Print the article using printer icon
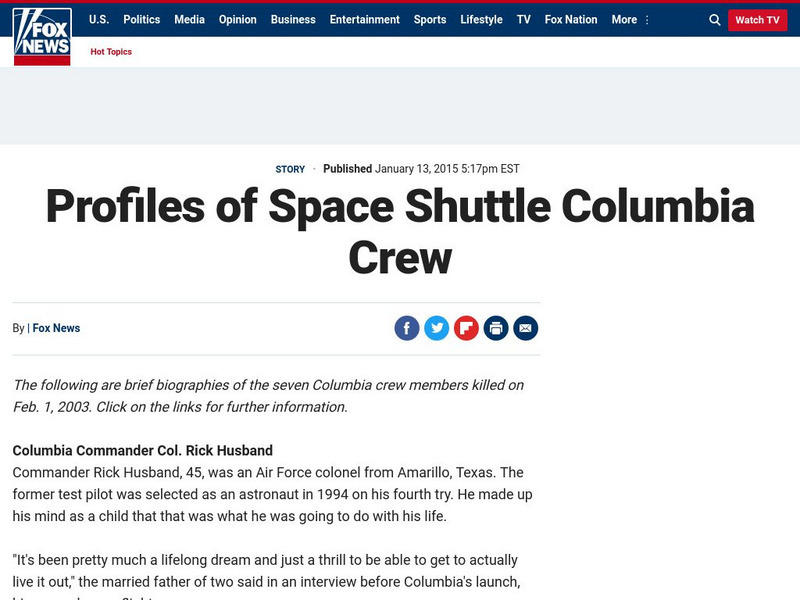Image resolution: width=800 pixels, height=600 pixels. tap(496, 328)
